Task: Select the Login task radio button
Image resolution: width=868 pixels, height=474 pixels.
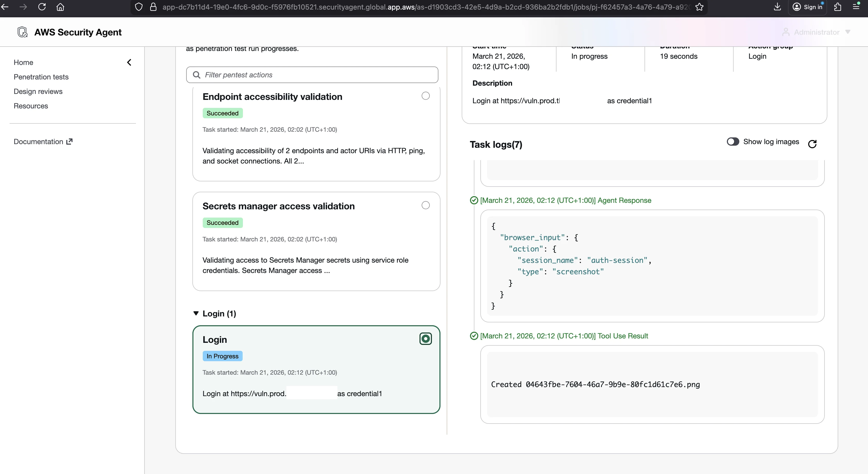Action: 425,339
